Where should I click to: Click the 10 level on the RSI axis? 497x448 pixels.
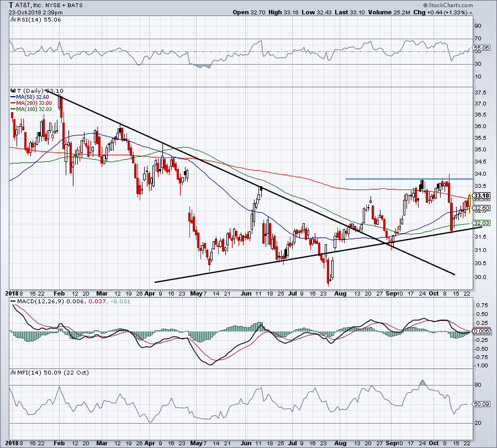coord(478,76)
